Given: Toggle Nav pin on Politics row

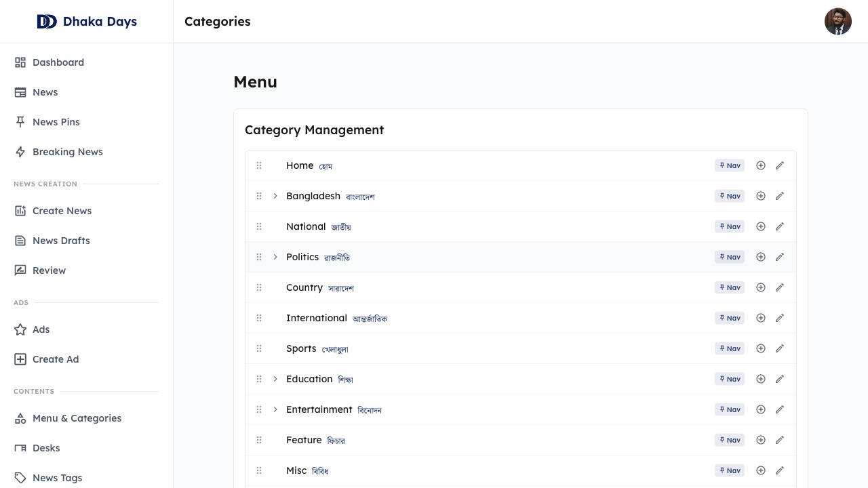Looking at the screenshot, I should (730, 257).
